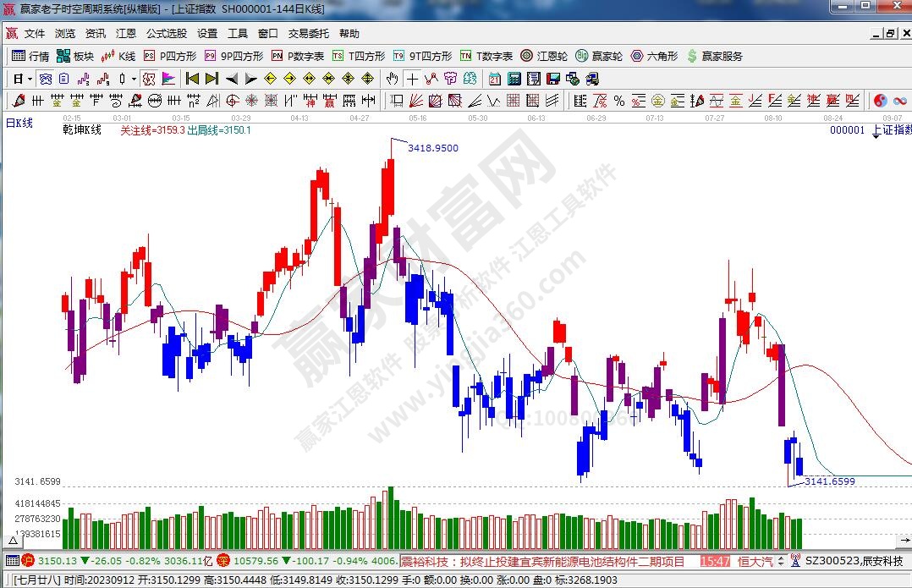Jump to the first bar with the skip-back arrow
Image resolution: width=912 pixels, height=588 pixels.
[x=192, y=79]
